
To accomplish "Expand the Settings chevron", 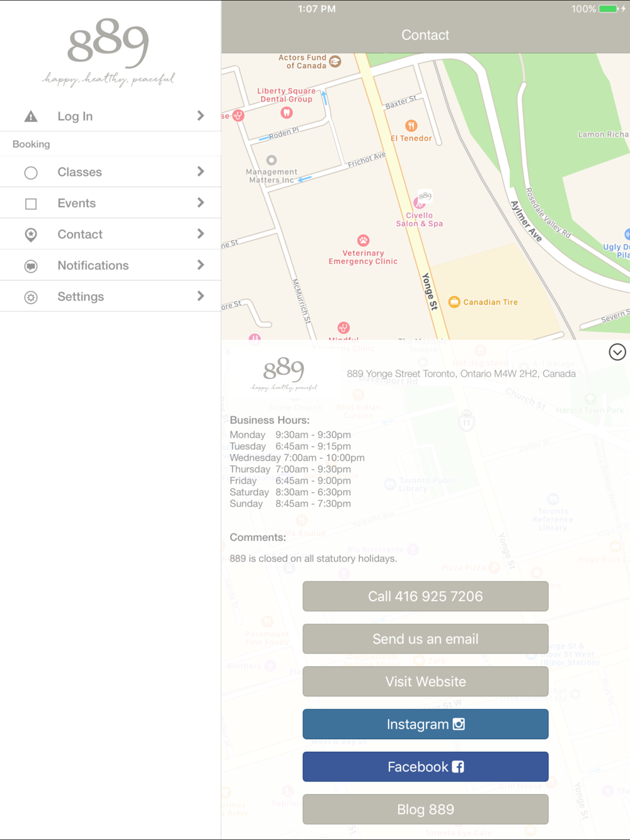I will coord(200,296).
